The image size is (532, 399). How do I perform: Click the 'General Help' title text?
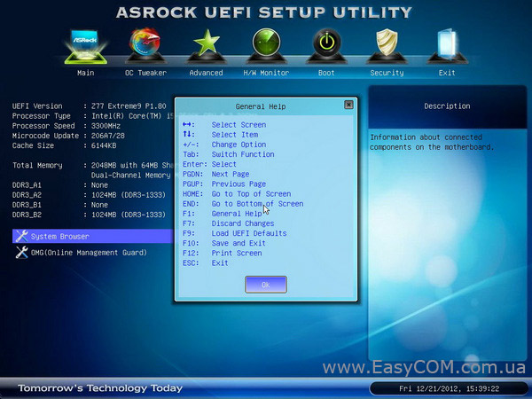coord(261,106)
